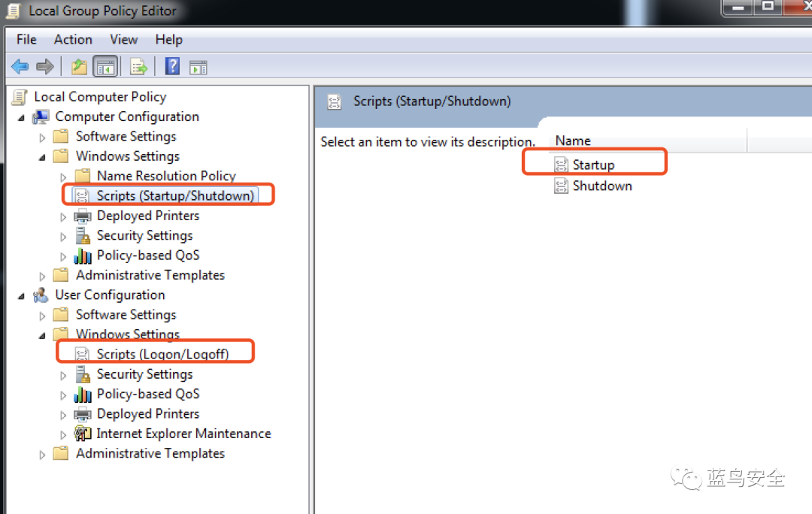Expand Deployed Printers under Computer Configuration
Image resolution: width=812 pixels, height=514 pixels.
(63, 217)
